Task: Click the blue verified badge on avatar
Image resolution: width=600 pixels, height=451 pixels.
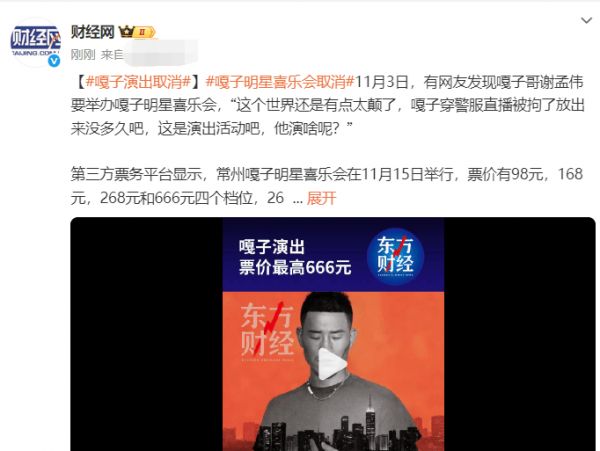Action: 54,60
